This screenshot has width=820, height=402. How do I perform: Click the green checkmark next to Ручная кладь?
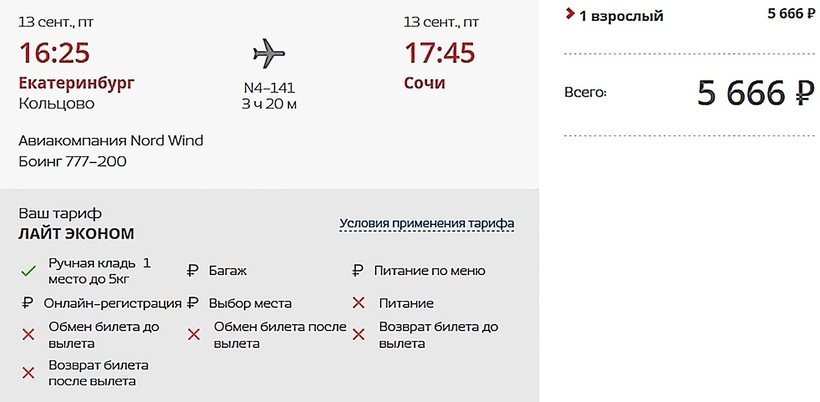tap(27, 271)
